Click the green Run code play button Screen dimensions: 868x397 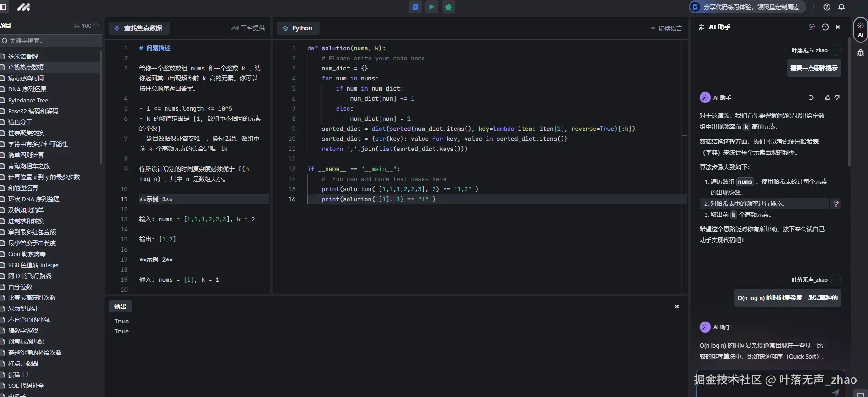coord(431,7)
